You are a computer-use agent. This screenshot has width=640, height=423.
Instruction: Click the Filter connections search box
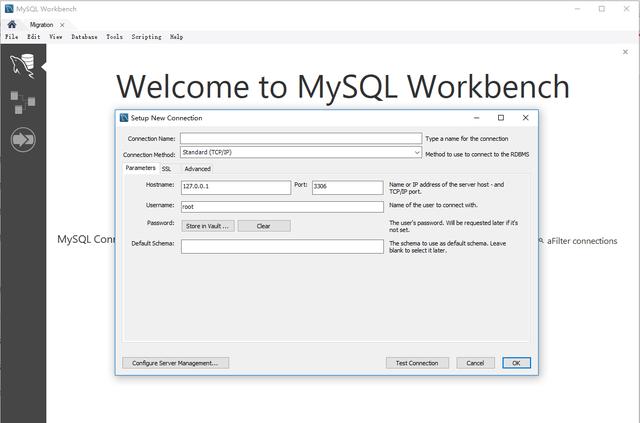coord(582,241)
